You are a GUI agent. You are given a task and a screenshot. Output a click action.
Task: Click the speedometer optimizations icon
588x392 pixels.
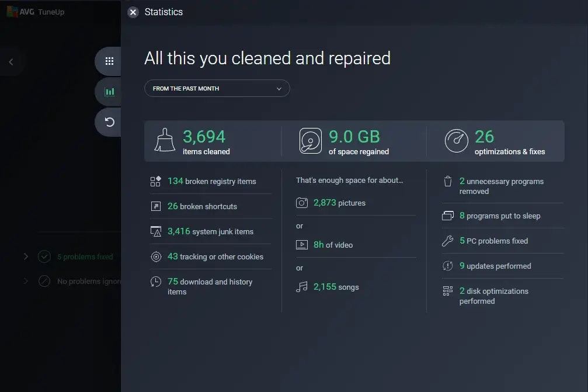click(x=456, y=141)
